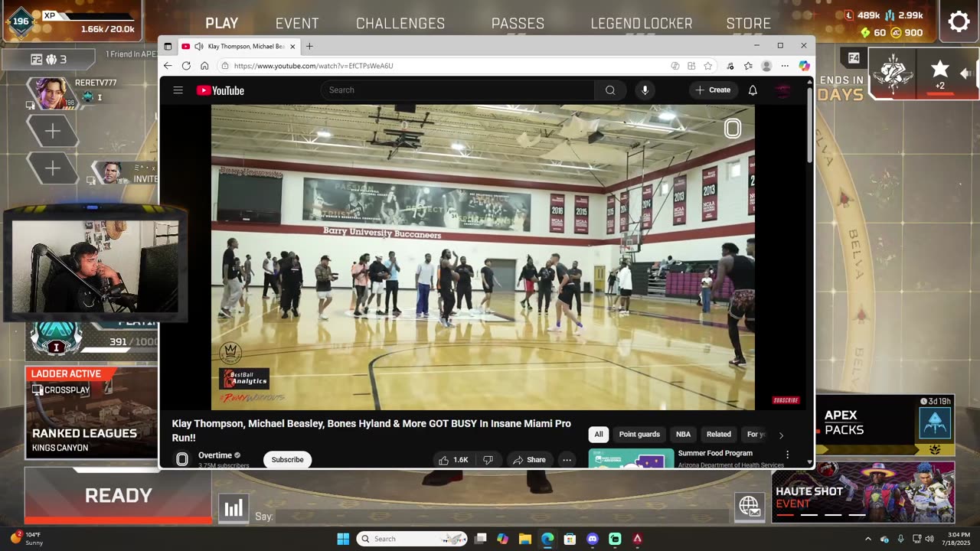The height and width of the screenshot is (551, 980).
Task: Open a new Edge tab
Action: 309,46
